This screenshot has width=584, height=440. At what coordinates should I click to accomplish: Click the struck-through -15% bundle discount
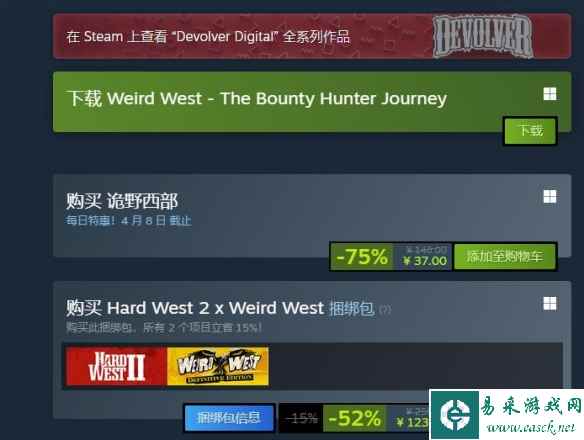[x=301, y=418]
